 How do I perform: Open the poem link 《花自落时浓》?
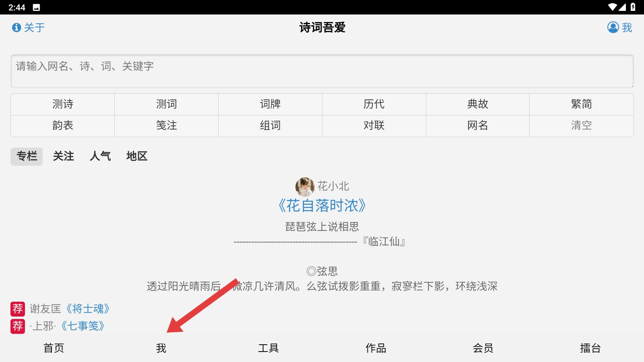(x=322, y=206)
